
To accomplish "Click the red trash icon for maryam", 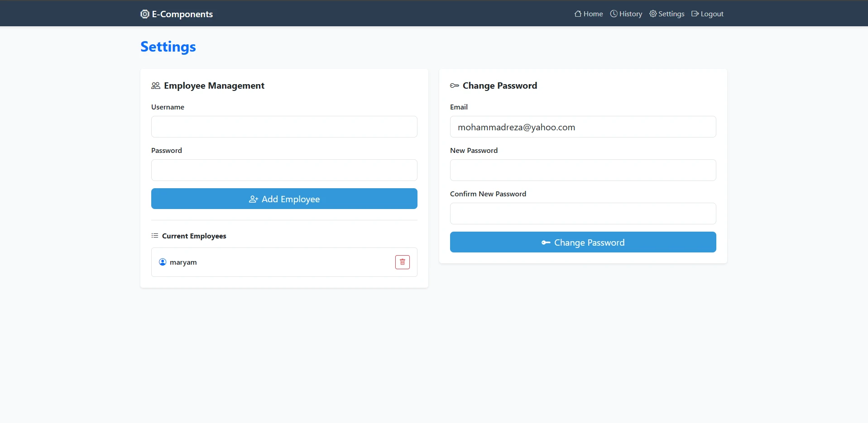I will pos(402,262).
